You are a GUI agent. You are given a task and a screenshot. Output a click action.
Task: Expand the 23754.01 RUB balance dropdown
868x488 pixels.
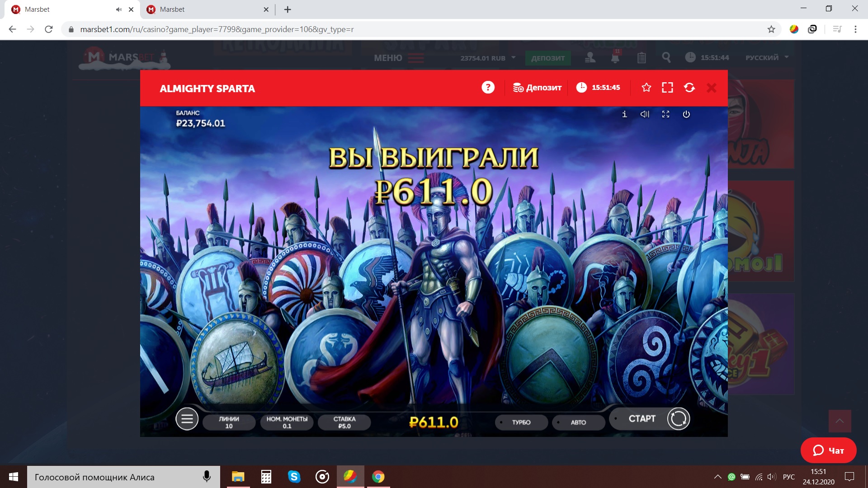[x=488, y=58]
